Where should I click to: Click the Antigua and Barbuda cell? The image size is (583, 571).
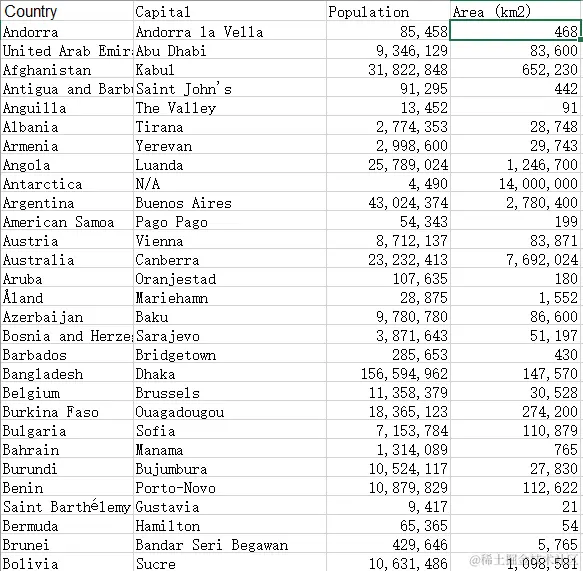[x=67, y=87]
